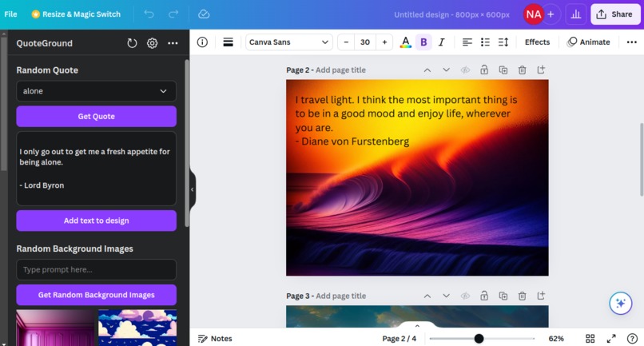The width and height of the screenshot is (644, 346).
Task: Open text alignment option
Action: point(467,42)
